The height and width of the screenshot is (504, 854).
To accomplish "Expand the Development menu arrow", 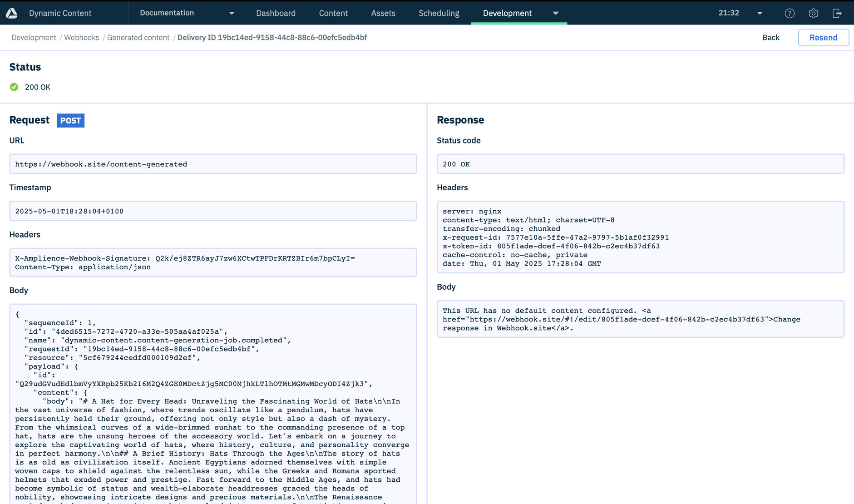I will point(556,13).
